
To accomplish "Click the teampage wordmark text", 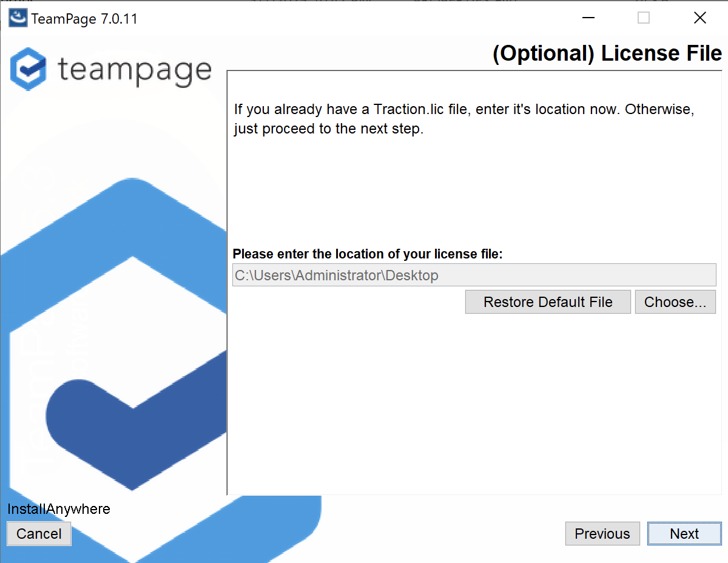I will pos(135,70).
